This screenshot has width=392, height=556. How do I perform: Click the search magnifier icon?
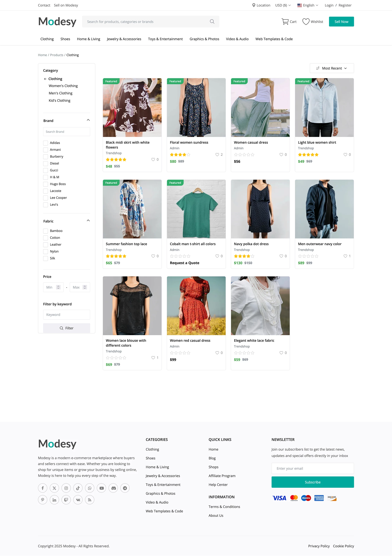coord(212,22)
